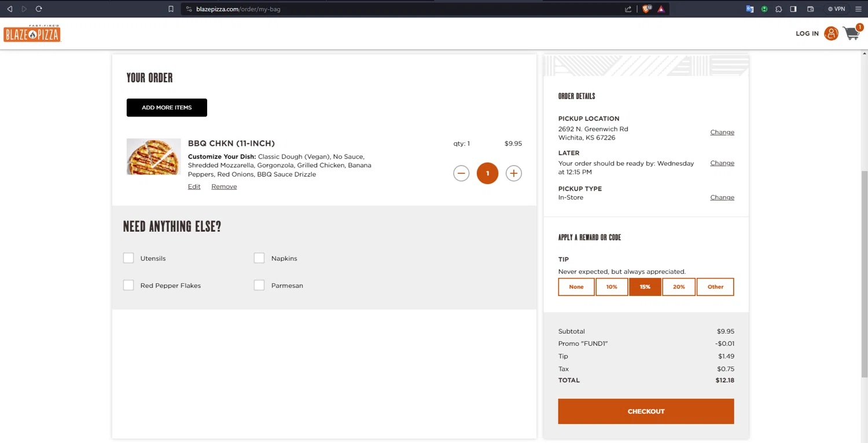Screen dimensions: 868x443
Task: Change the order ready time
Action: coord(722,163)
